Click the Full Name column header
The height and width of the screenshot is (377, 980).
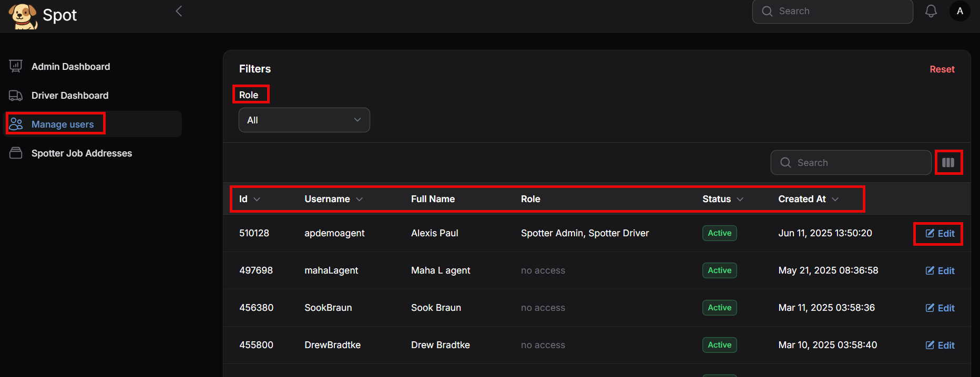(433, 199)
